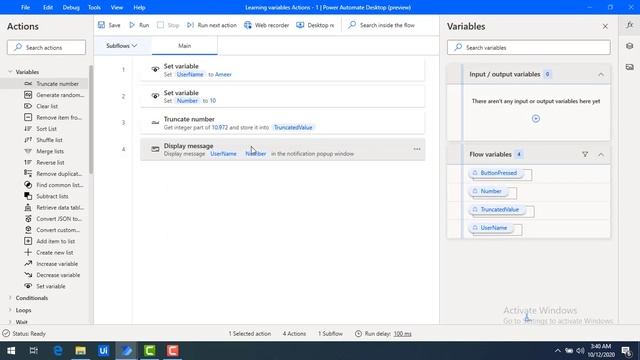Select Remove item from list icon

click(28, 117)
